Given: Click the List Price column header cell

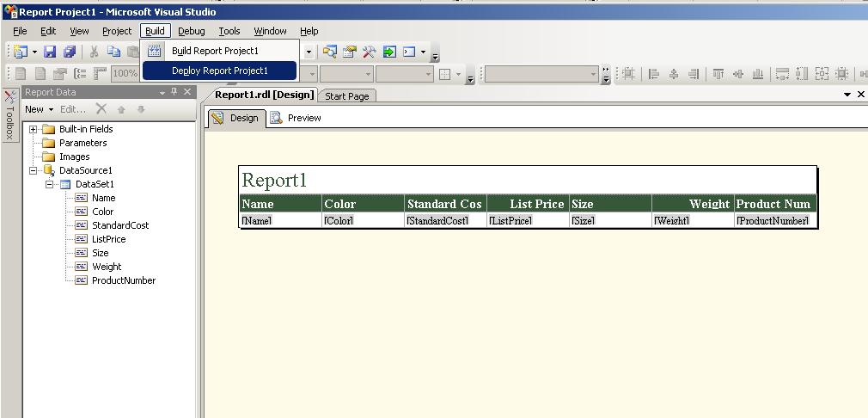Looking at the screenshot, I should tap(529, 204).
